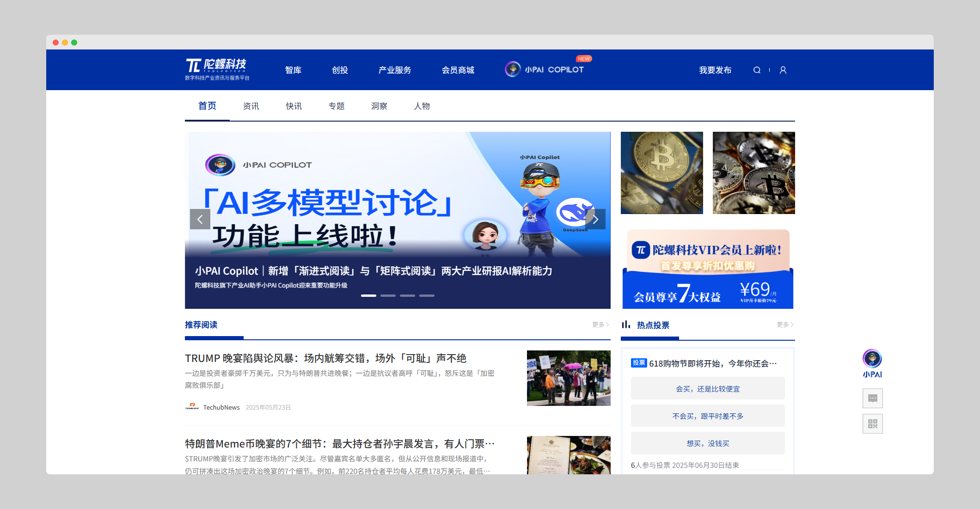Vote for option 想买，没钱买

coord(708,443)
